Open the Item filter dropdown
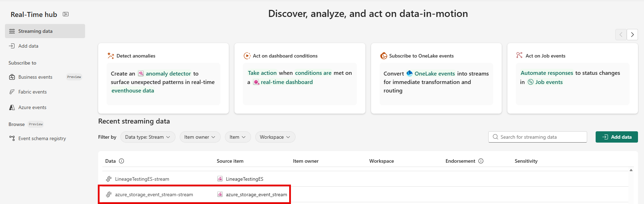 click(x=238, y=137)
